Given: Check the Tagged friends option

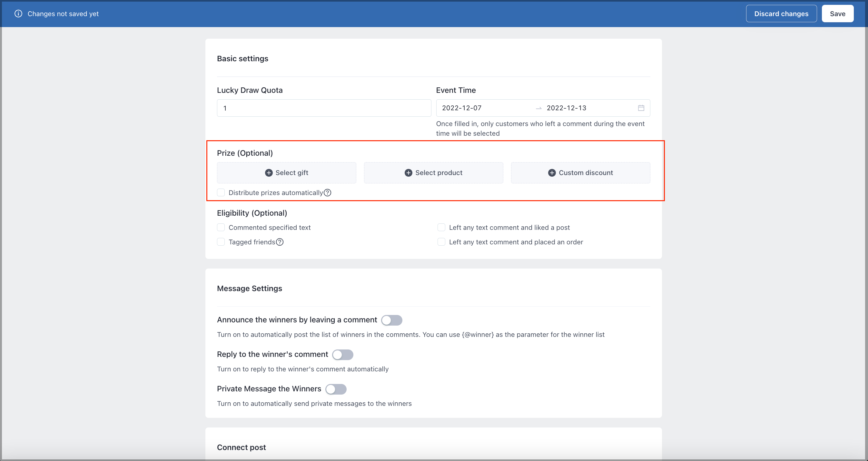Looking at the screenshot, I should point(221,242).
